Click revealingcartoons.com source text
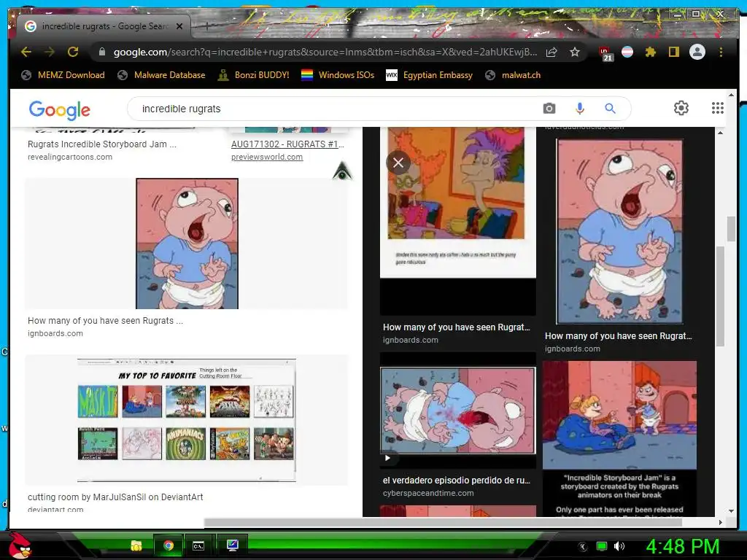Image resolution: width=747 pixels, height=560 pixels. (x=70, y=157)
